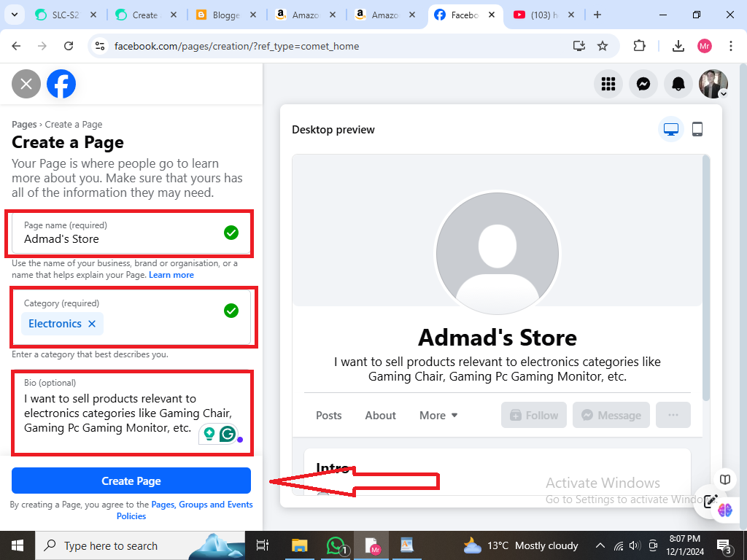Switch to mobile preview icon
The width and height of the screenshot is (747, 560).
(x=697, y=129)
